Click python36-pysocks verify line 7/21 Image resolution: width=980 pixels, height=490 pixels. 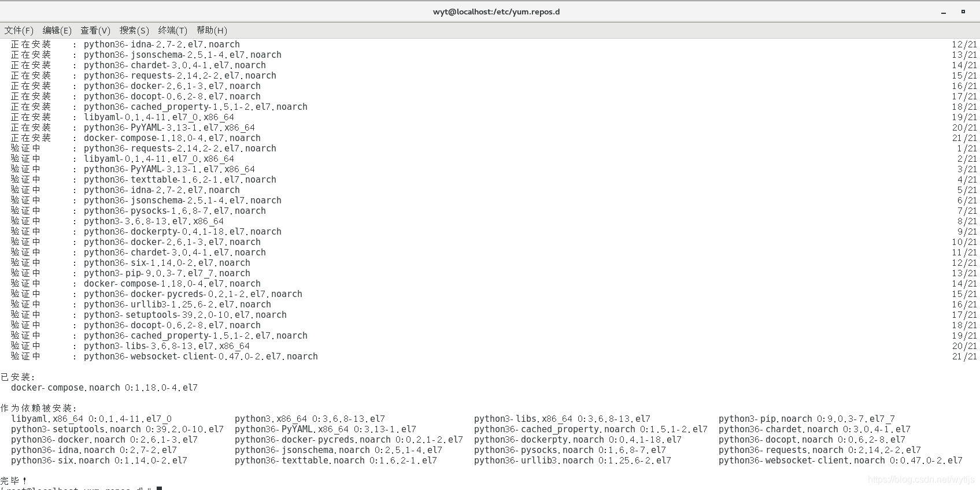pyautogui.click(x=494, y=211)
